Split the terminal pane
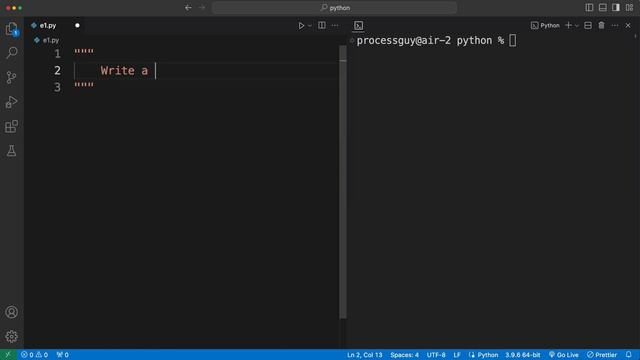The height and width of the screenshot is (360, 640). point(588,25)
